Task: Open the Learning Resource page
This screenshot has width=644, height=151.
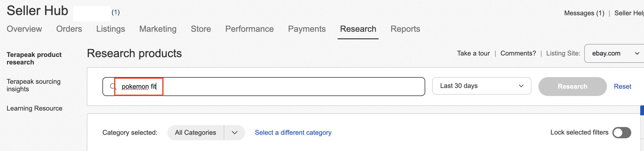Action: click(x=34, y=108)
